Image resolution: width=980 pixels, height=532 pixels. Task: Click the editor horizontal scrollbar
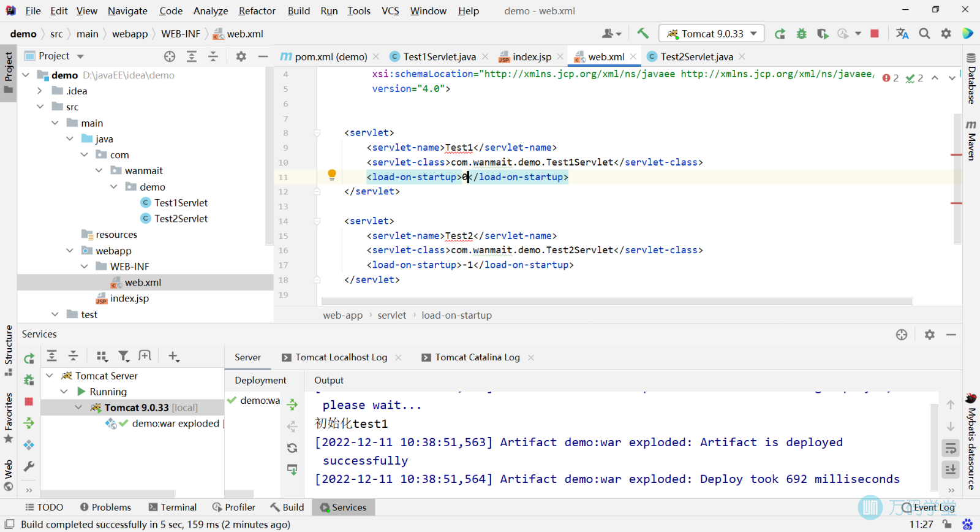617,301
